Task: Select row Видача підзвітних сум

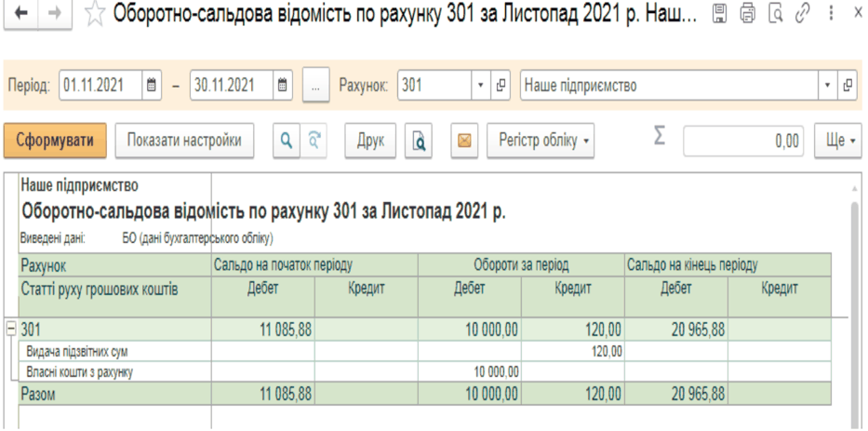Action: [77, 351]
